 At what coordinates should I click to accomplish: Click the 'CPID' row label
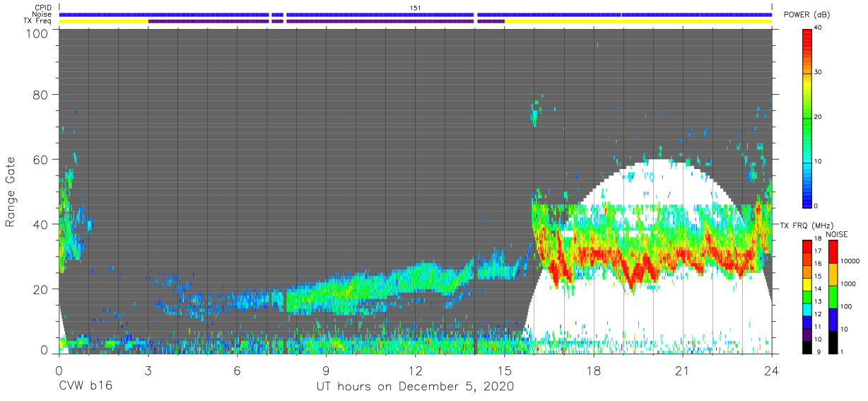(x=43, y=8)
